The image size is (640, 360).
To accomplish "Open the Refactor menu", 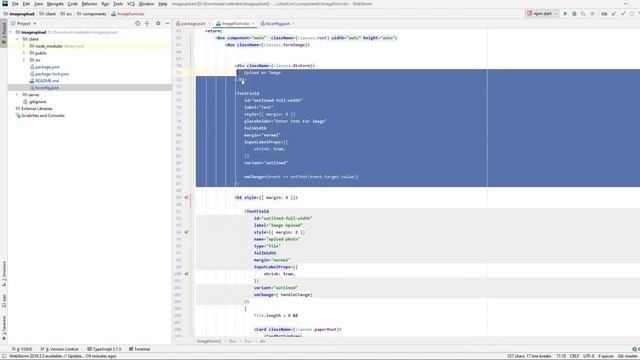I will pos(89,4).
